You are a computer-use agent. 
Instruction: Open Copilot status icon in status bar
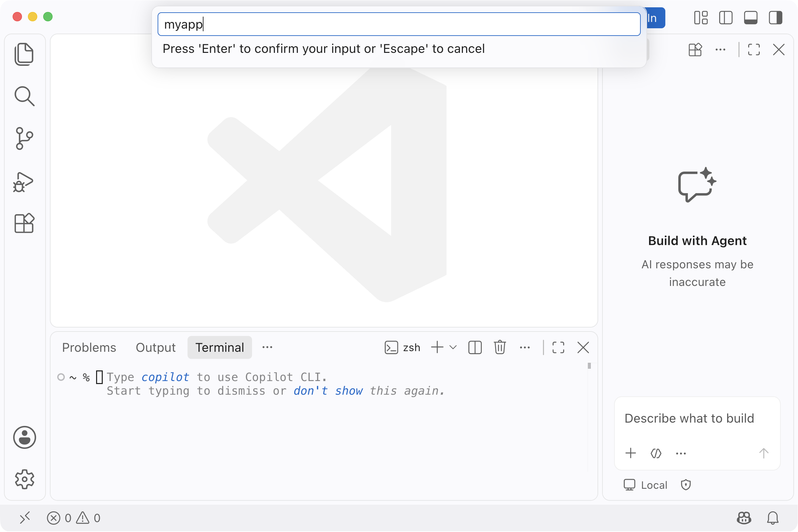[x=744, y=518]
